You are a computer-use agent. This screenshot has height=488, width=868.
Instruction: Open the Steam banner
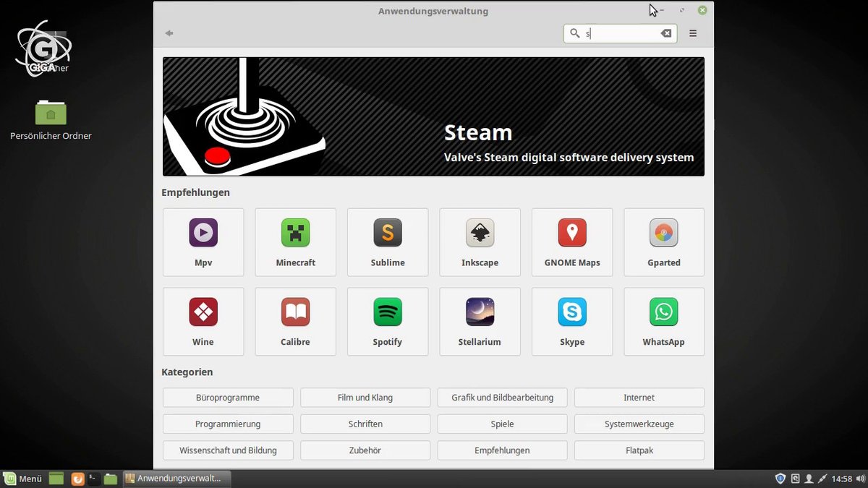[433, 116]
